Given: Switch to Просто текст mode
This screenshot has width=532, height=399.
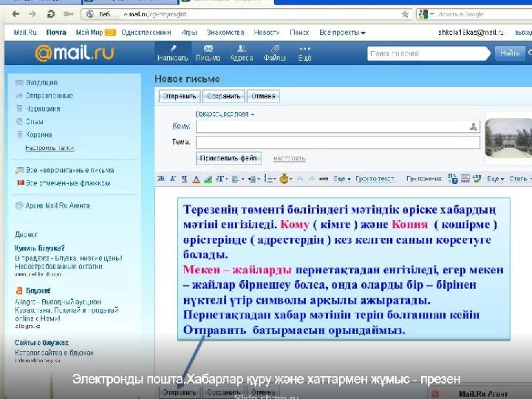Looking at the screenshot, I should [375, 179].
